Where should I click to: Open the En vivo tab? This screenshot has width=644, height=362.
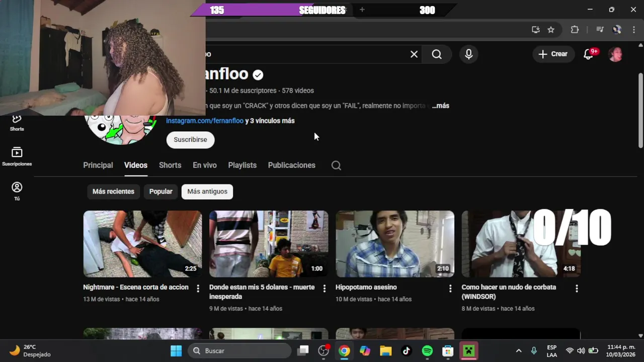205,165
